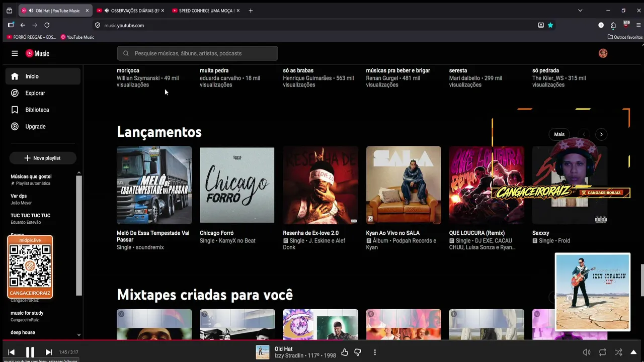Expand the player page arrow
This screenshot has width=644, height=362.
click(633, 352)
